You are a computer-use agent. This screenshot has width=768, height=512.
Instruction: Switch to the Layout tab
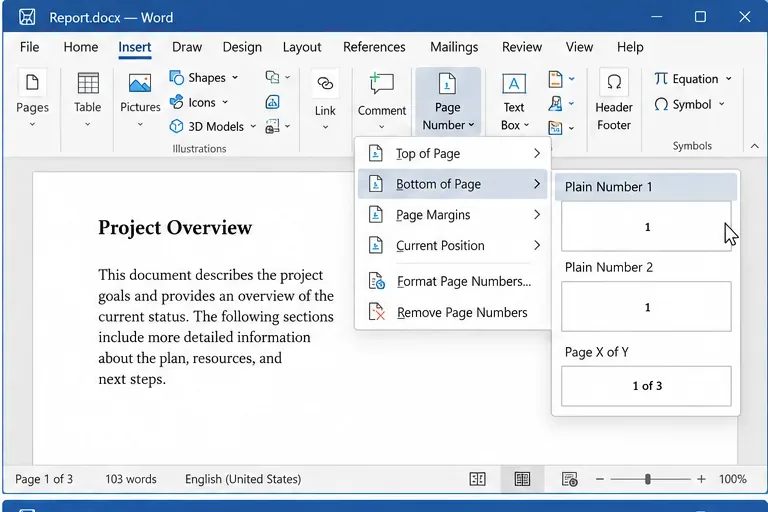pos(302,47)
